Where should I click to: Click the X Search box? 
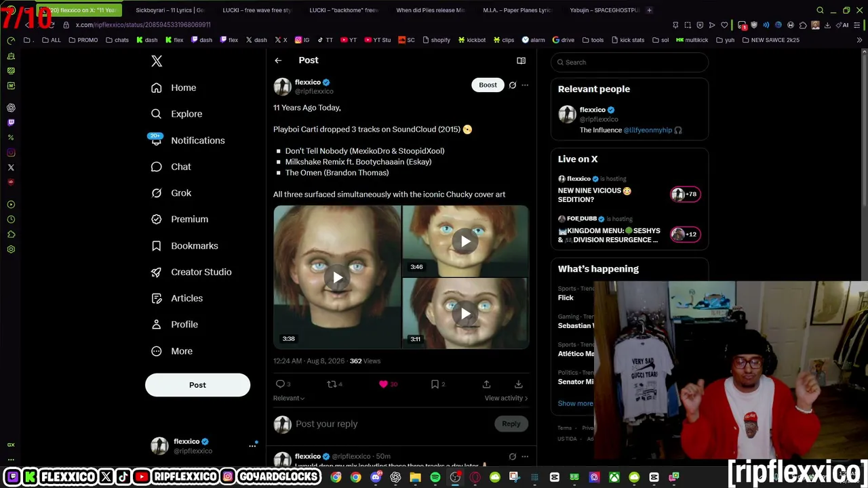tap(630, 62)
